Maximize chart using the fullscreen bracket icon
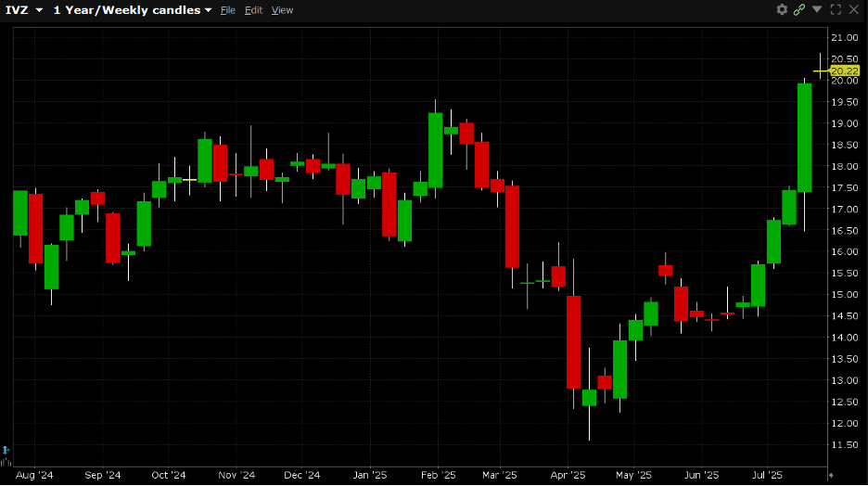 pos(836,9)
